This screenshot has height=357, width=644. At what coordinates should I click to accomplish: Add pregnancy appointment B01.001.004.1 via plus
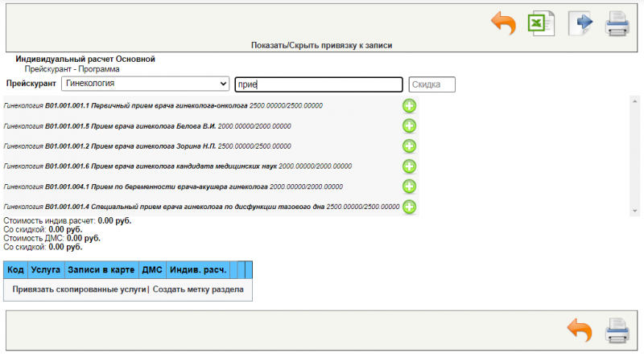click(x=409, y=186)
